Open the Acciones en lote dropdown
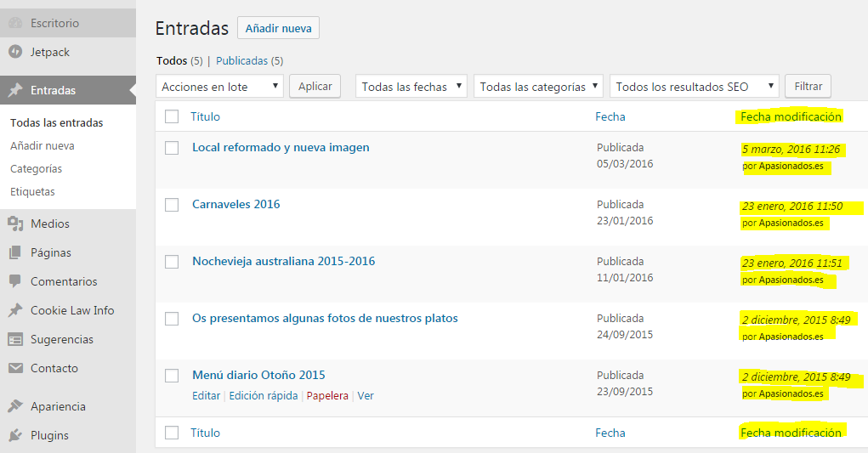Image resolution: width=868 pixels, height=453 pixels. click(220, 87)
